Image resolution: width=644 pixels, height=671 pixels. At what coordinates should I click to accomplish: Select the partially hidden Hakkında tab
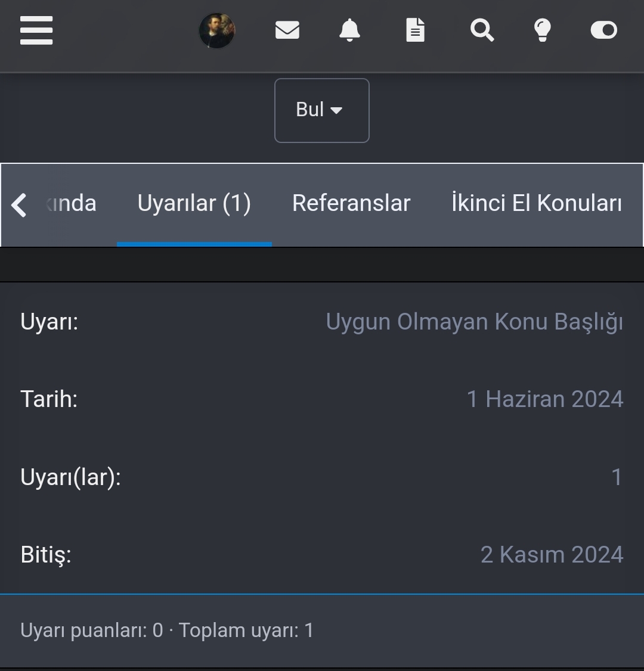point(72,204)
